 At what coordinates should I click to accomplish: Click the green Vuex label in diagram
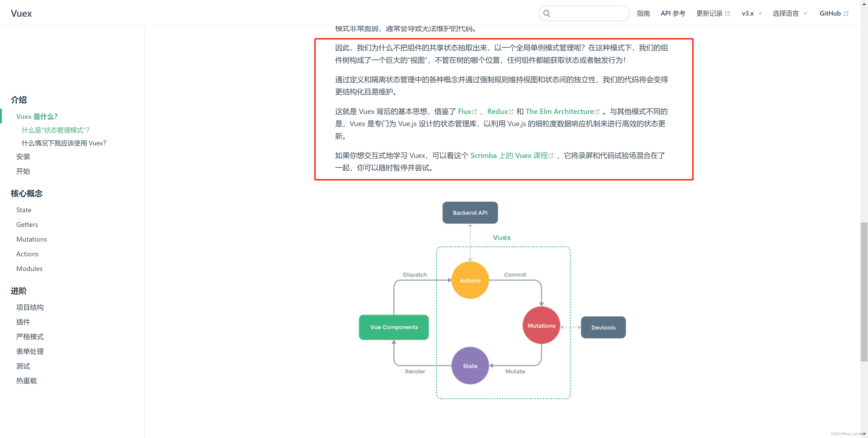pyautogui.click(x=502, y=238)
